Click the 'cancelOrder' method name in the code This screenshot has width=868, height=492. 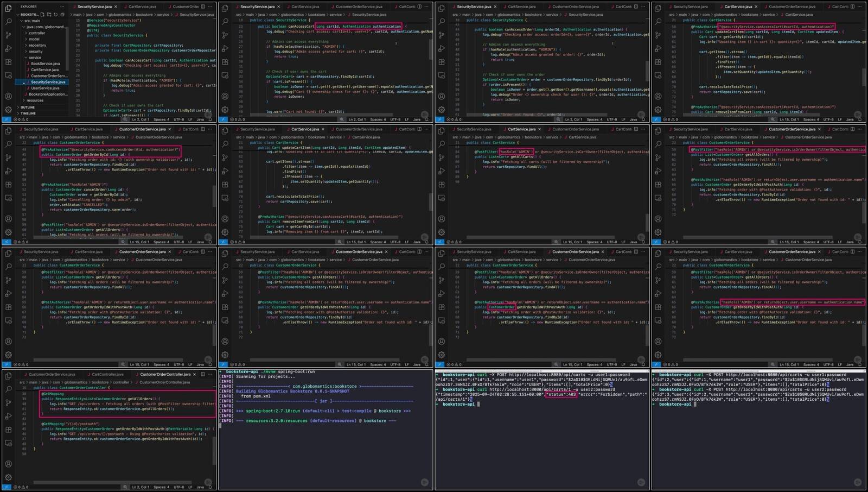(96, 190)
